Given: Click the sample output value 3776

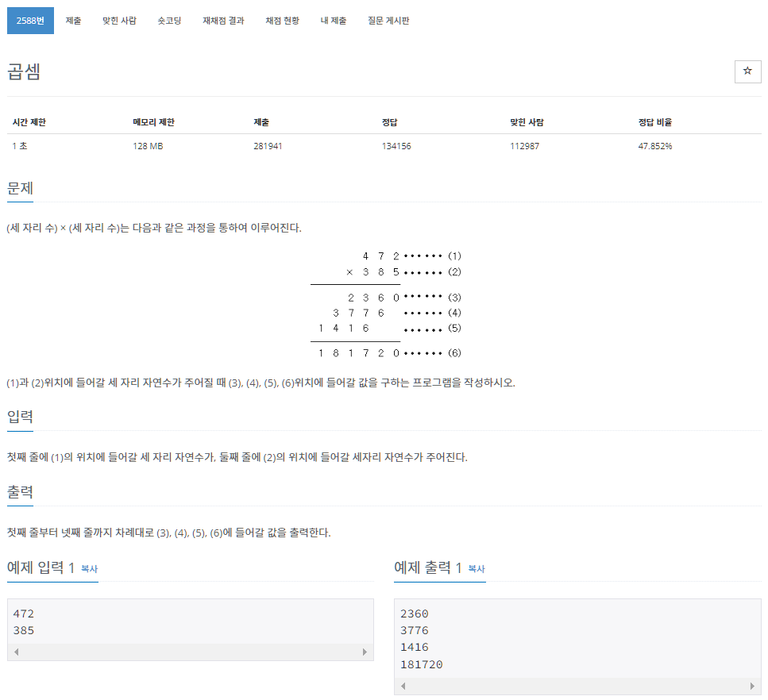Looking at the screenshot, I should click(x=415, y=630).
